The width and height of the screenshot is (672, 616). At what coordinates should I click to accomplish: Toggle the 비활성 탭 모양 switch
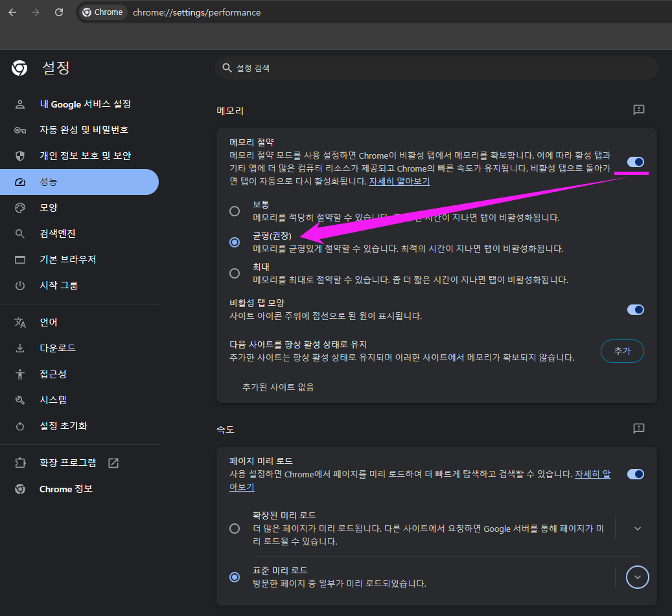click(x=635, y=309)
